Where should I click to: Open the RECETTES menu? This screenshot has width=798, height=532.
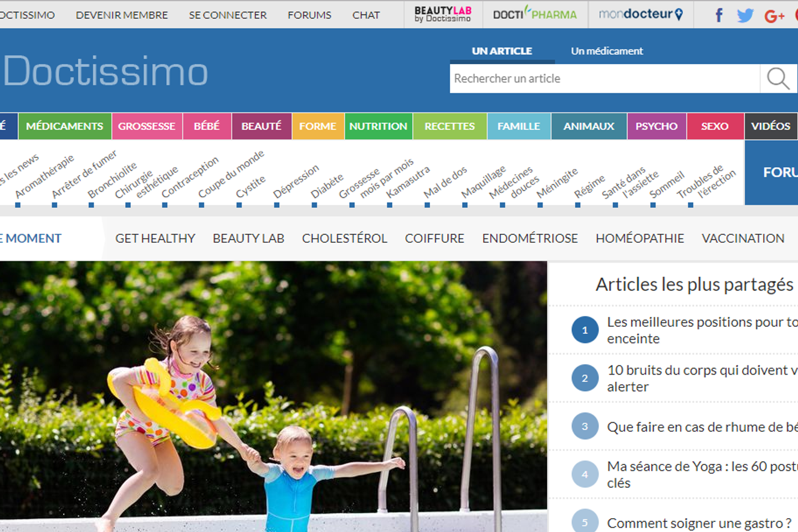click(449, 126)
